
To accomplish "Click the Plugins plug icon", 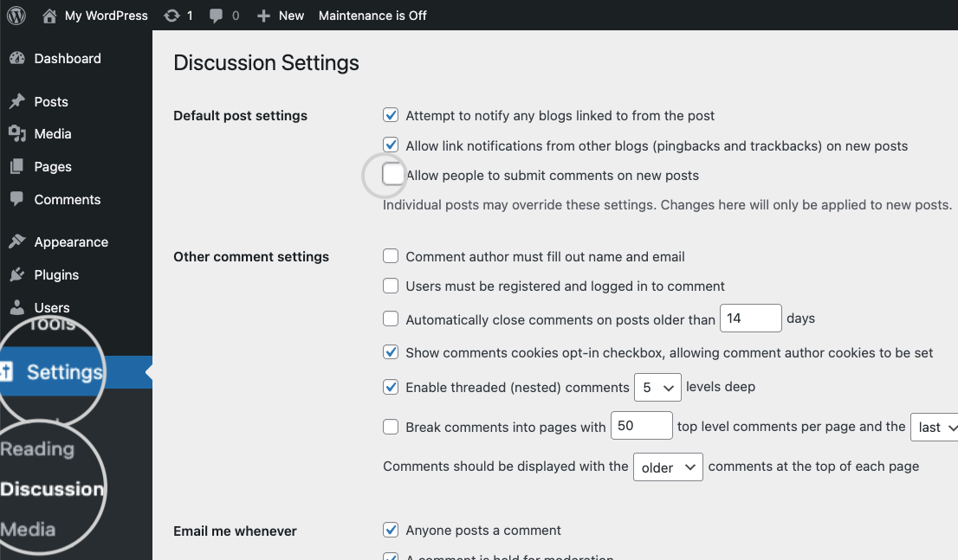I will pos(17,275).
